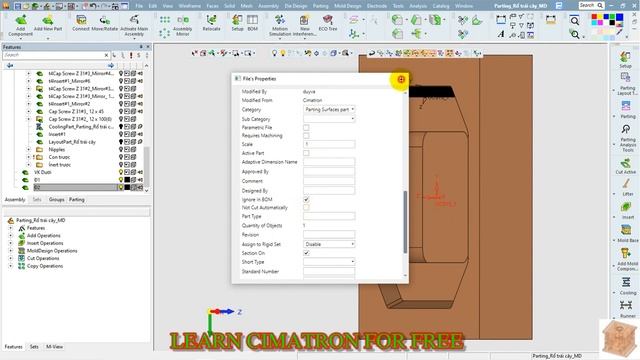Open the ECO Tree tool
The image size is (640, 360).
328,23
